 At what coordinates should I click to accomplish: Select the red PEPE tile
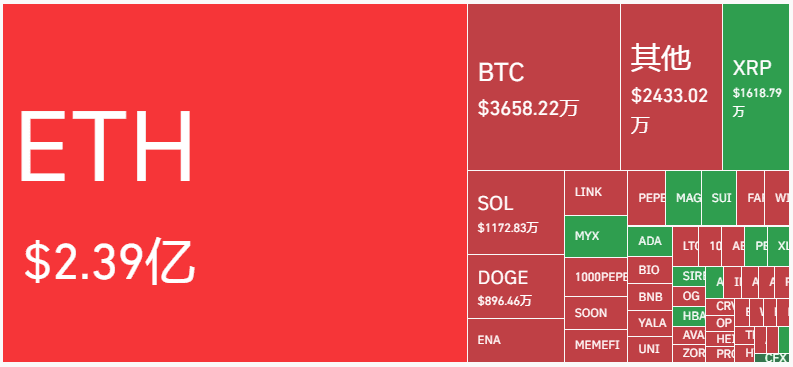tap(646, 198)
